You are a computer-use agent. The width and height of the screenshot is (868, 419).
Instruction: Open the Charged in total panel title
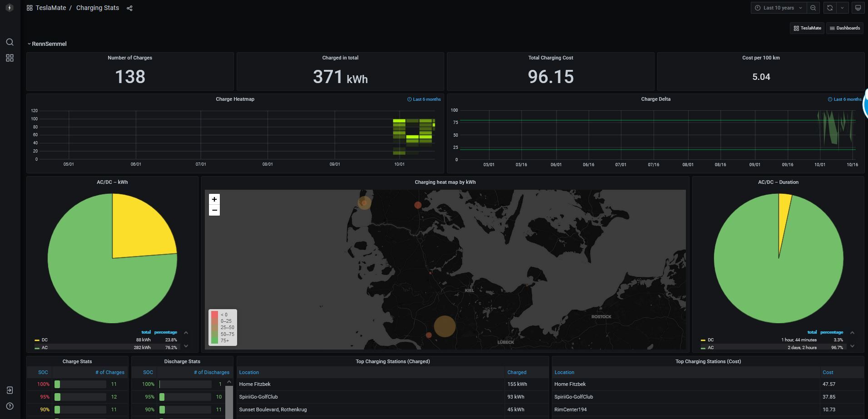[340, 58]
